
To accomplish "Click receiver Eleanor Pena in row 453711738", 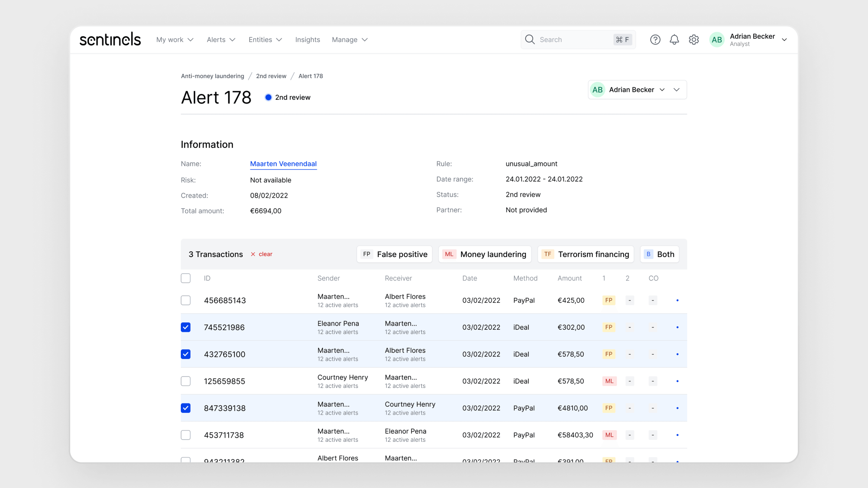I will click(405, 431).
